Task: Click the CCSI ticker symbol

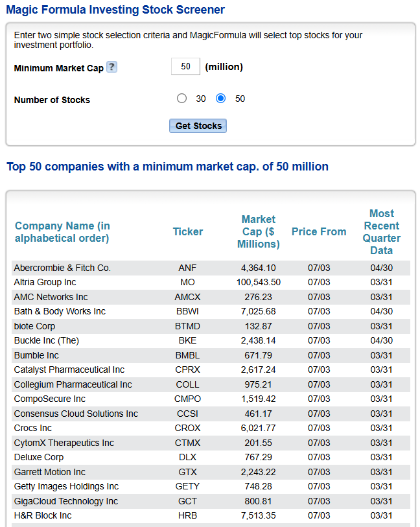Action: click(187, 414)
